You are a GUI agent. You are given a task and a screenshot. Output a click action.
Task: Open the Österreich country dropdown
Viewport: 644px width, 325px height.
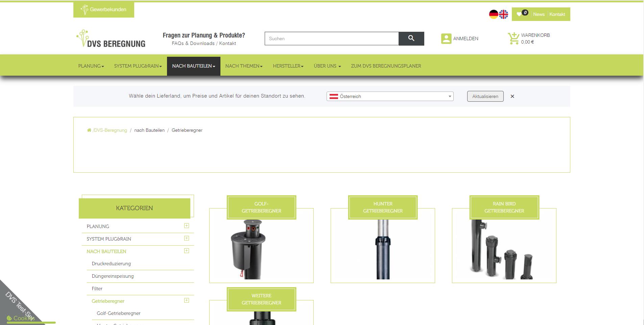tap(390, 96)
